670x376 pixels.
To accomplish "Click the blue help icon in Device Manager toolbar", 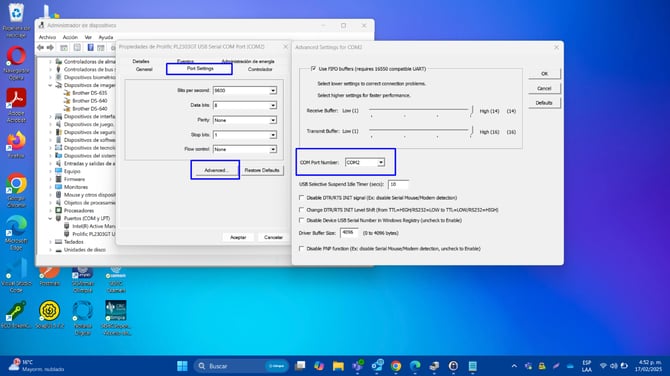I will [x=90, y=48].
